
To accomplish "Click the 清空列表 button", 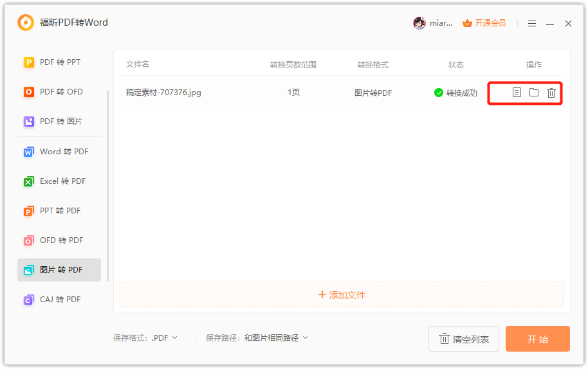I will tap(463, 339).
